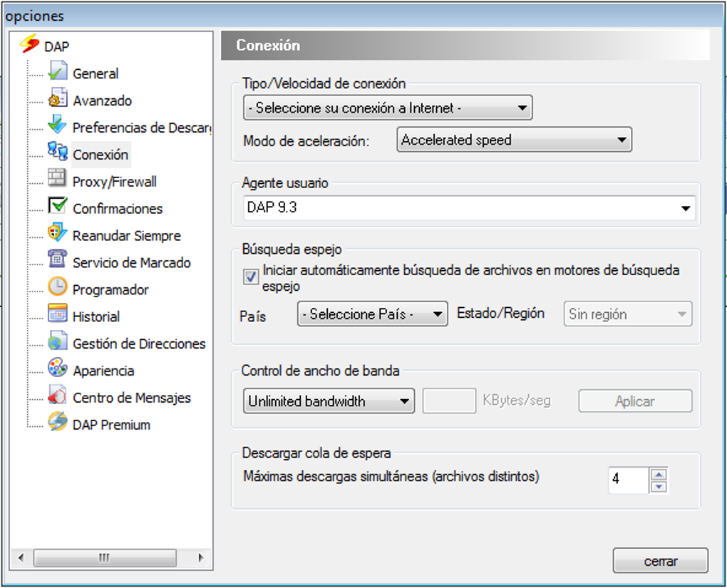Open Apariencia settings

(x=103, y=371)
